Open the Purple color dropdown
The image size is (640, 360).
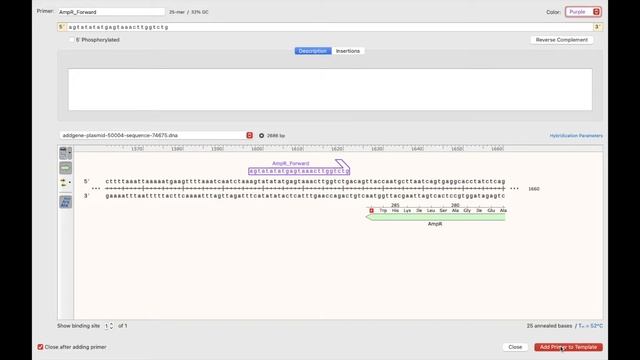tap(583, 12)
